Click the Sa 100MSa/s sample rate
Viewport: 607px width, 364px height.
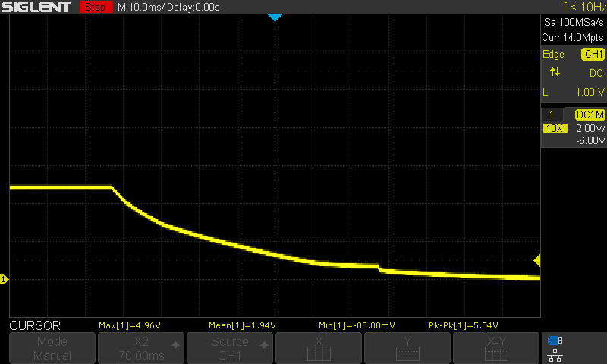(x=574, y=23)
